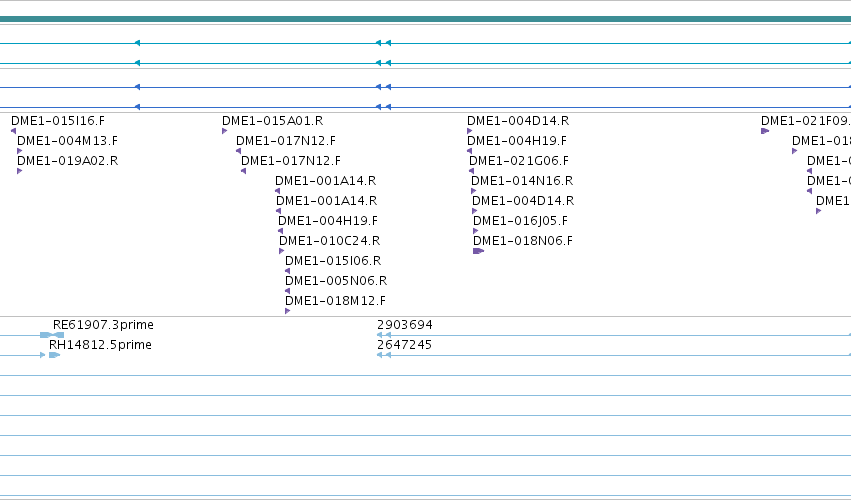The width and height of the screenshot is (851, 500).
Task: Select the DME1-018M12.F feature label
Action: [x=335, y=301]
